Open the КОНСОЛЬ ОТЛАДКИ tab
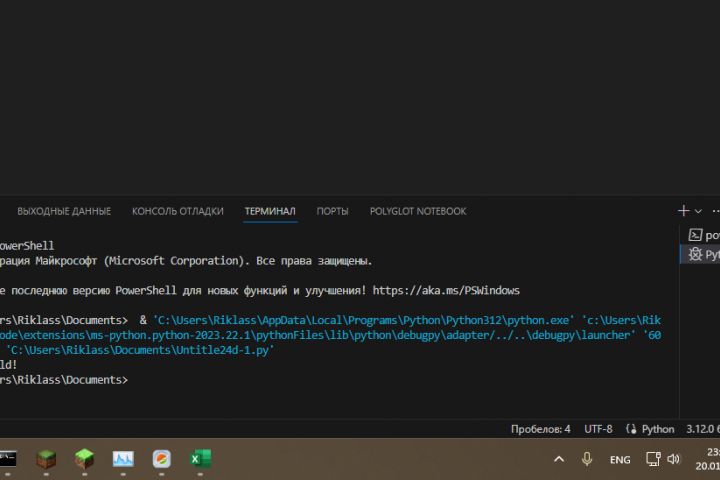 click(x=178, y=211)
